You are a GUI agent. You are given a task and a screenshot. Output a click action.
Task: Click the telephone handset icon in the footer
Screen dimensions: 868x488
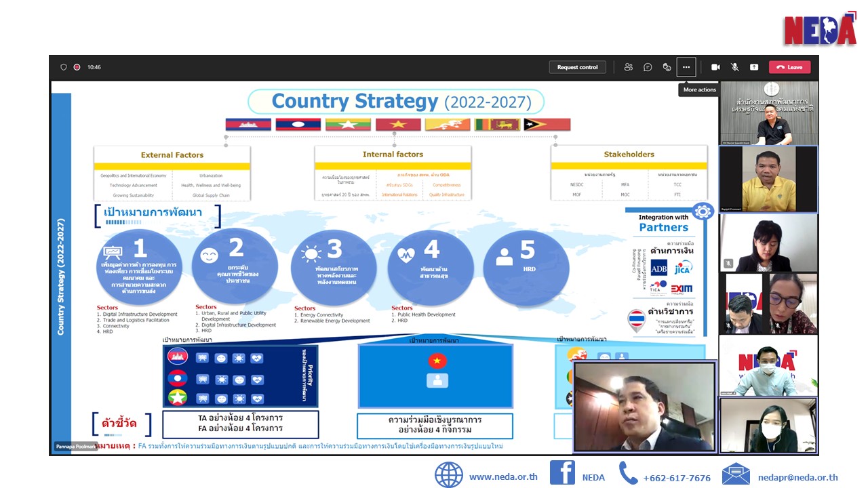point(628,473)
